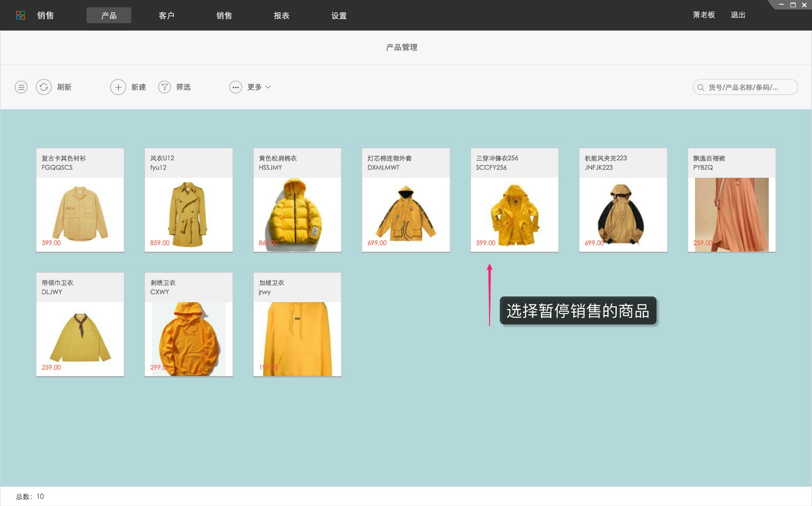
Task: Expand the 更多 dropdown chevron
Action: pyautogui.click(x=268, y=87)
